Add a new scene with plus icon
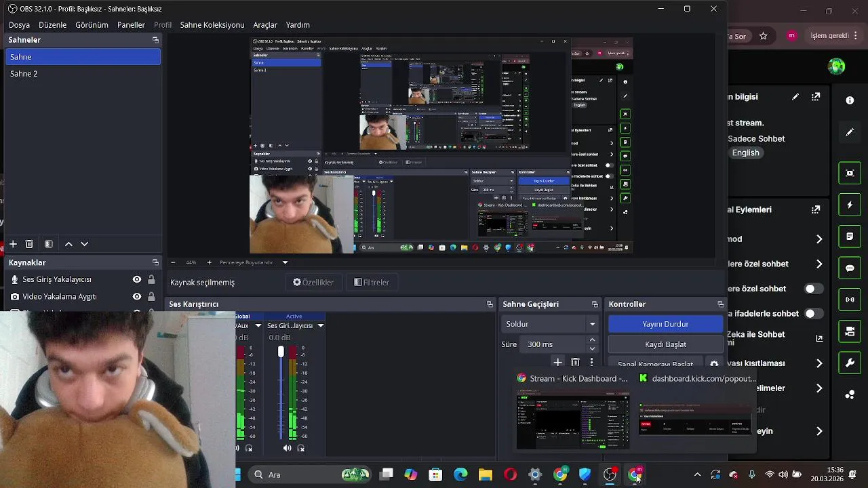This screenshot has width=868, height=488. click(x=12, y=244)
